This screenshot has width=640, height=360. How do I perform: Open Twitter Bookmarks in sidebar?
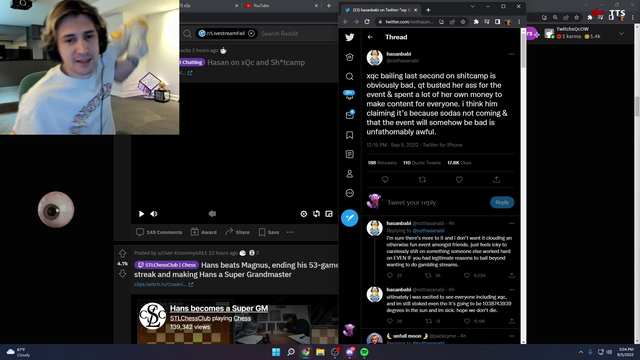tap(349, 135)
